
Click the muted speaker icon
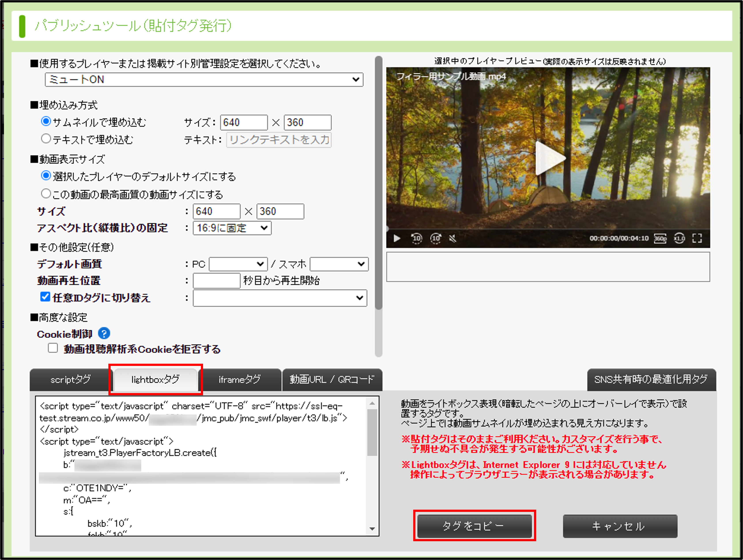tap(453, 238)
